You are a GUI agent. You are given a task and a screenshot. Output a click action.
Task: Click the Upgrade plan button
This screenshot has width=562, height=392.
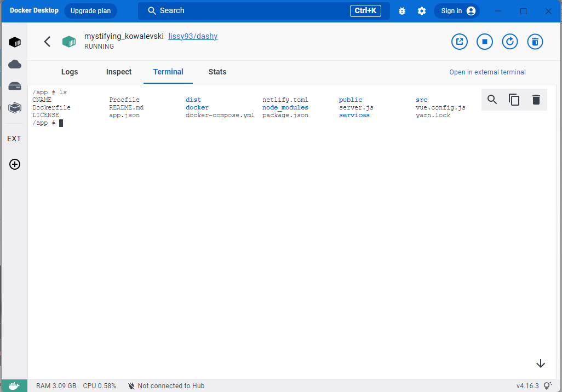(x=91, y=11)
